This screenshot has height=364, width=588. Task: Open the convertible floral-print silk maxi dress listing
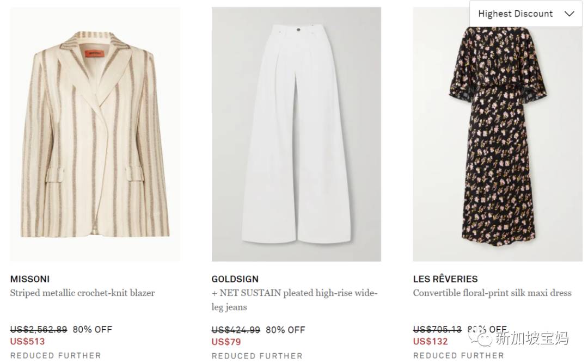[x=492, y=293]
